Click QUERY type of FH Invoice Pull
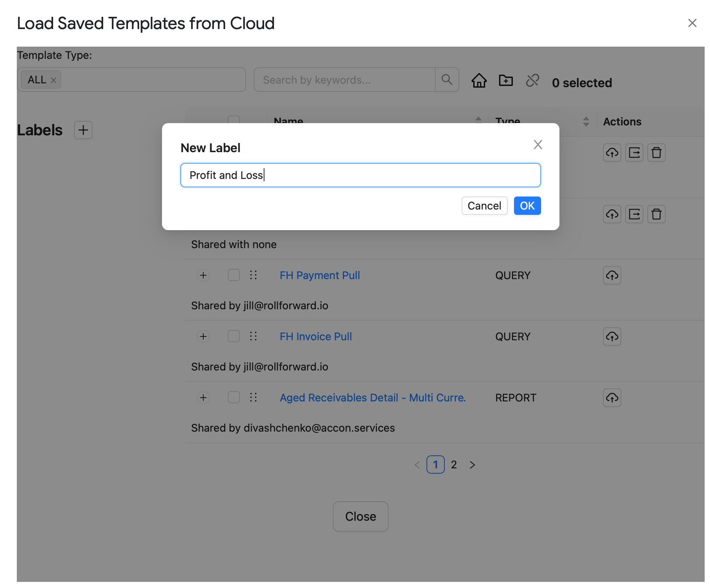 513,336
